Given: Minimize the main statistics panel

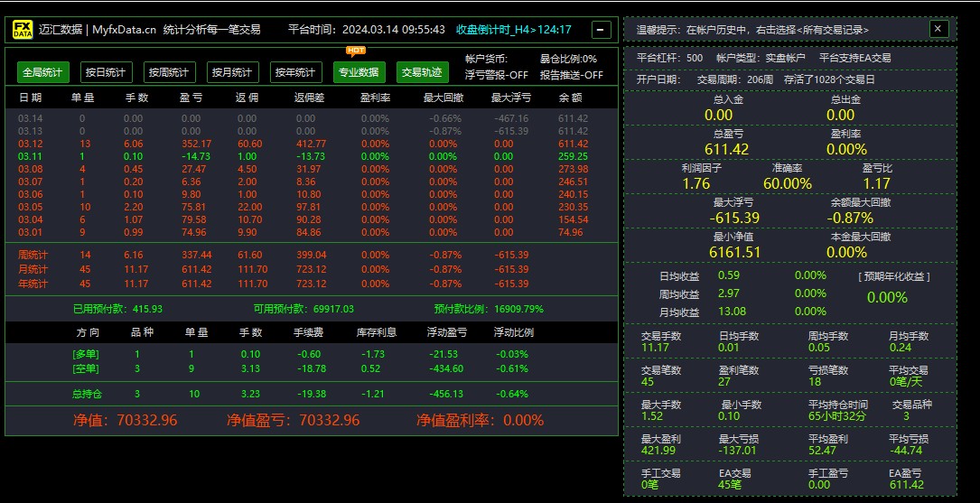Looking at the screenshot, I should click(x=602, y=30).
